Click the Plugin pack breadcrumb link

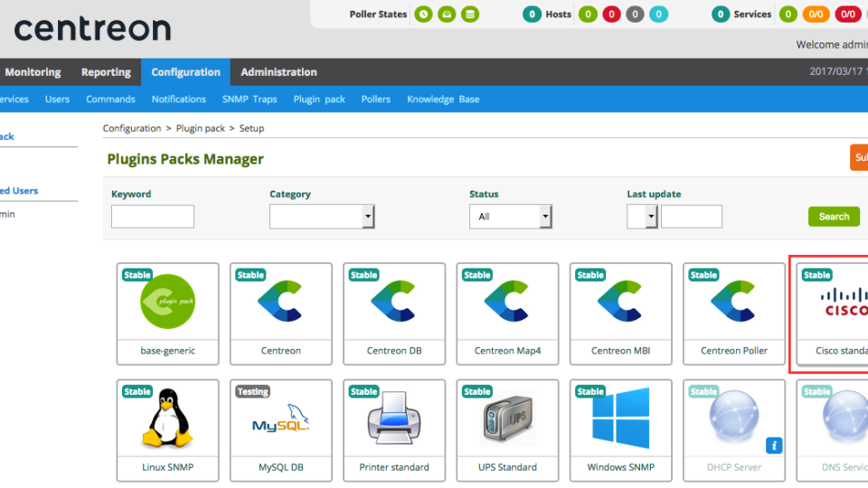point(200,128)
